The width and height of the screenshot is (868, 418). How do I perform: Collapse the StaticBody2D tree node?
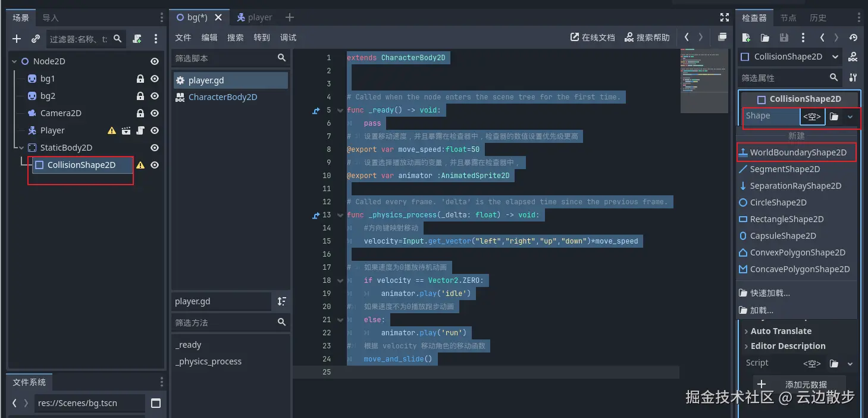(21, 148)
